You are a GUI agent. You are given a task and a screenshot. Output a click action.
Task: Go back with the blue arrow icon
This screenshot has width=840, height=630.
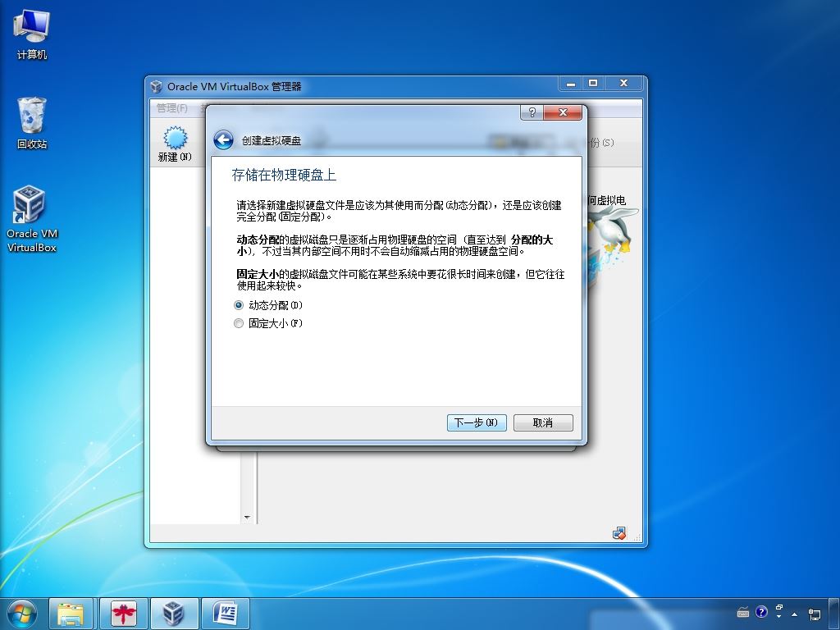click(223, 139)
